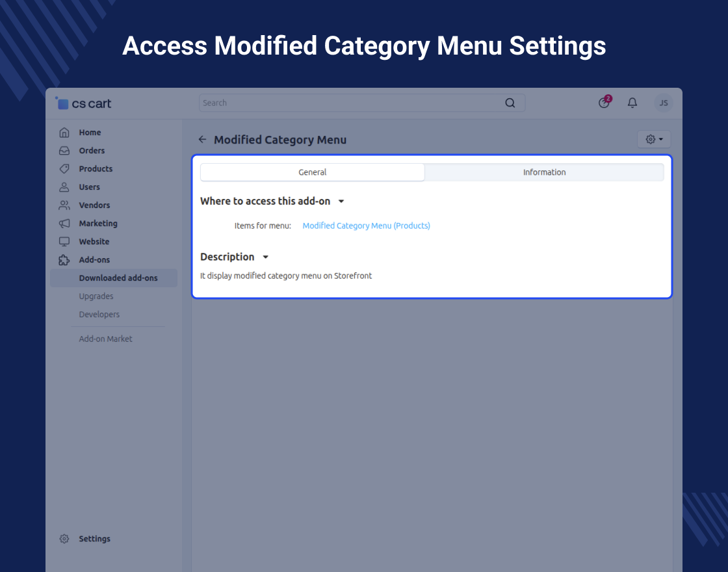Screen dimensions: 728x572
Task: Click the Website monitor icon
Action: (64, 241)
